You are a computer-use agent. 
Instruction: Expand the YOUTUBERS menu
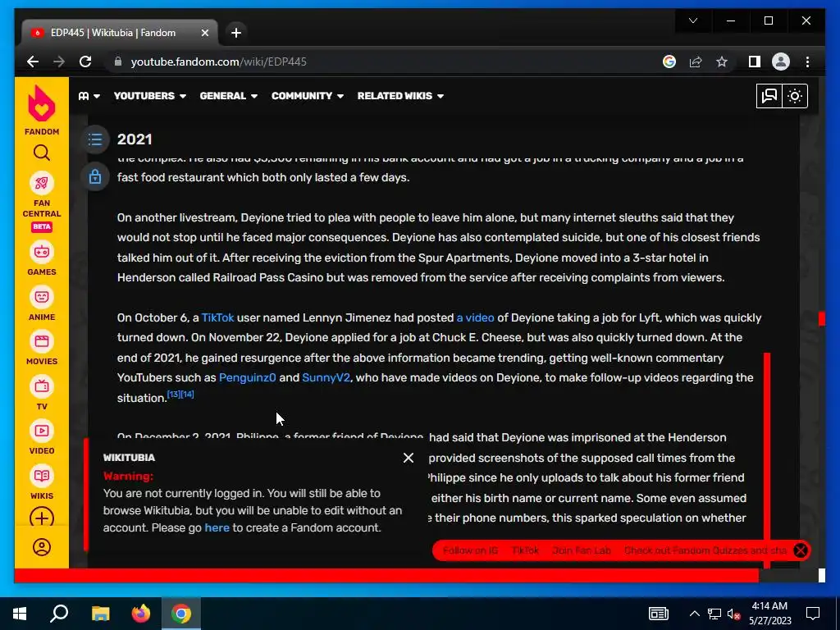click(150, 96)
